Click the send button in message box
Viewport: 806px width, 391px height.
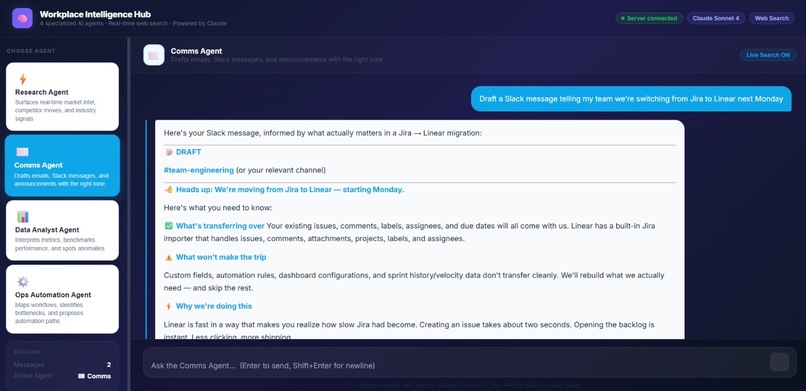point(779,362)
